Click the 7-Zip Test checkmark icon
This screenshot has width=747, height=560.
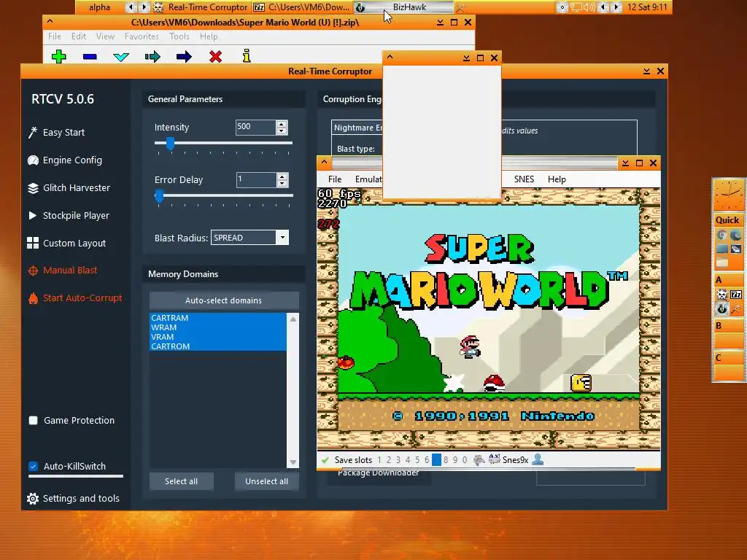point(121,57)
